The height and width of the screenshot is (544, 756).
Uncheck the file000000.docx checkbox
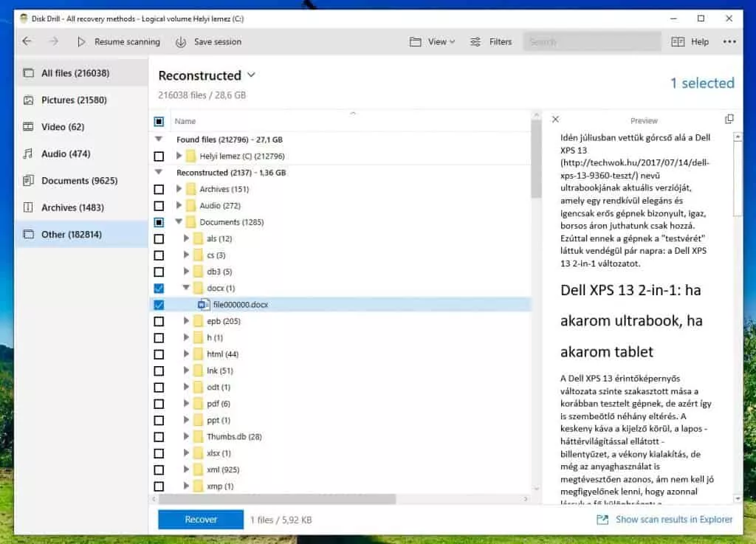[159, 305]
